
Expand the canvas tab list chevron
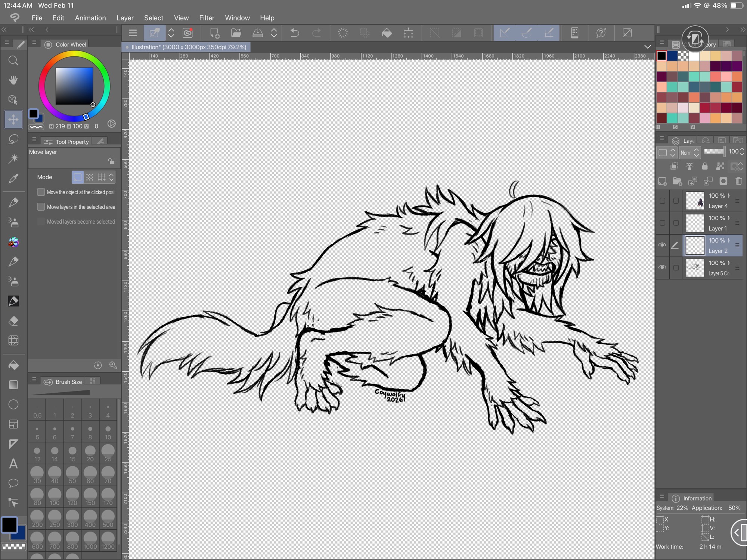click(647, 47)
